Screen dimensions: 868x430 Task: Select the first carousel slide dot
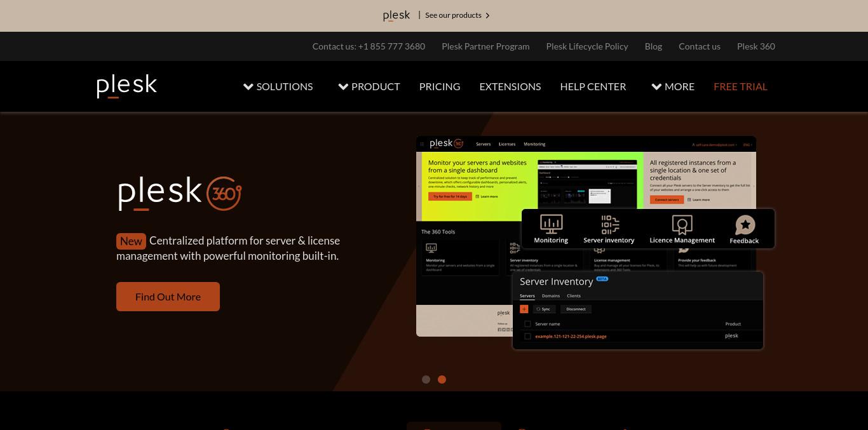pos(426,379)
